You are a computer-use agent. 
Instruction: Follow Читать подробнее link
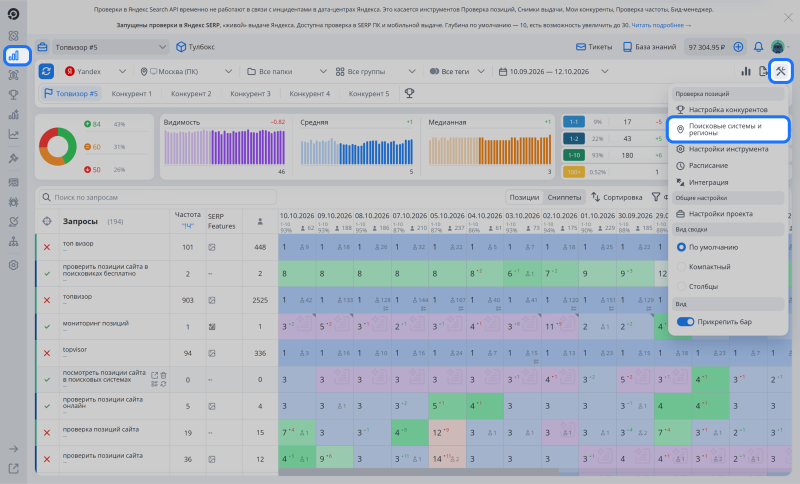pos(661,25)
